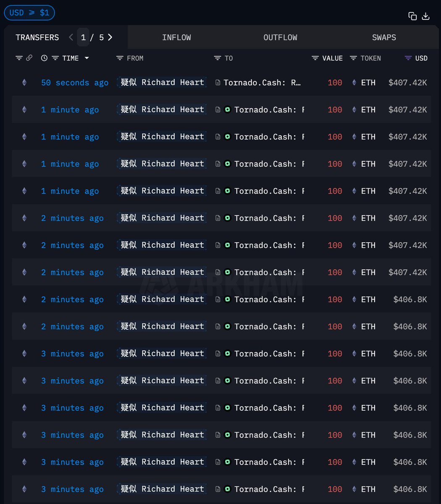The height and width of the screenshot is (504, 441).
Task: Open the chain filter icon in header
Action: pos(19,58)
